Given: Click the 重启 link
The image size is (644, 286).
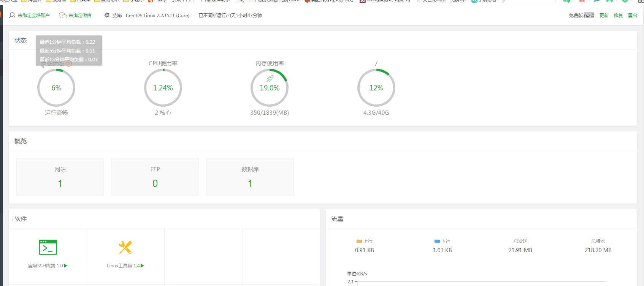Looking at the screenshot, I should [x=633, y=16].
